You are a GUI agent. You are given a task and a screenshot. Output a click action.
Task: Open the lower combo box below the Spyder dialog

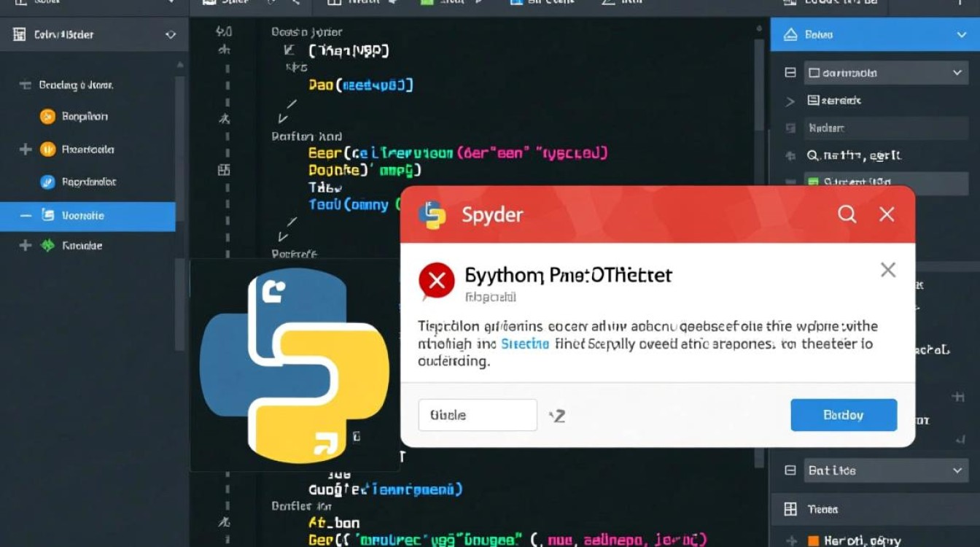point(886,470)
